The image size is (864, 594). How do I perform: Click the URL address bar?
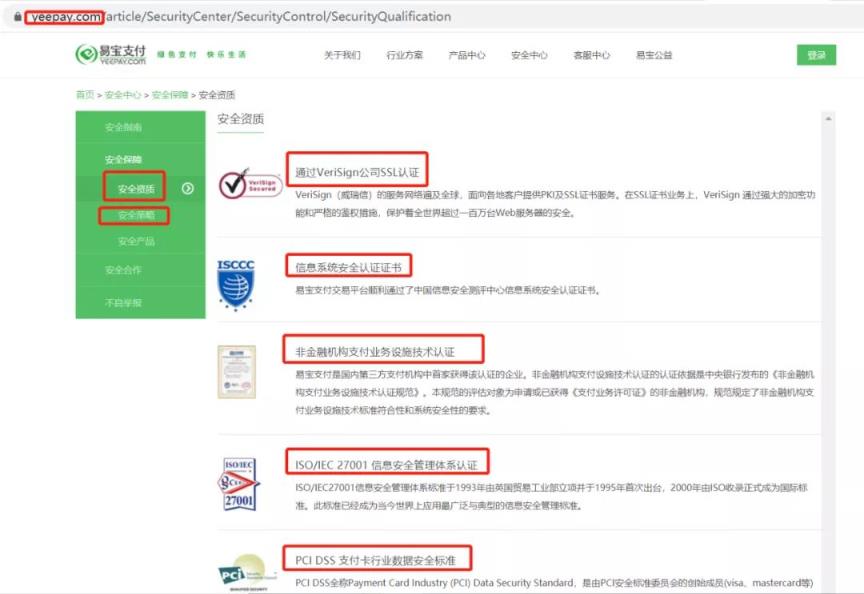(432, 17)
